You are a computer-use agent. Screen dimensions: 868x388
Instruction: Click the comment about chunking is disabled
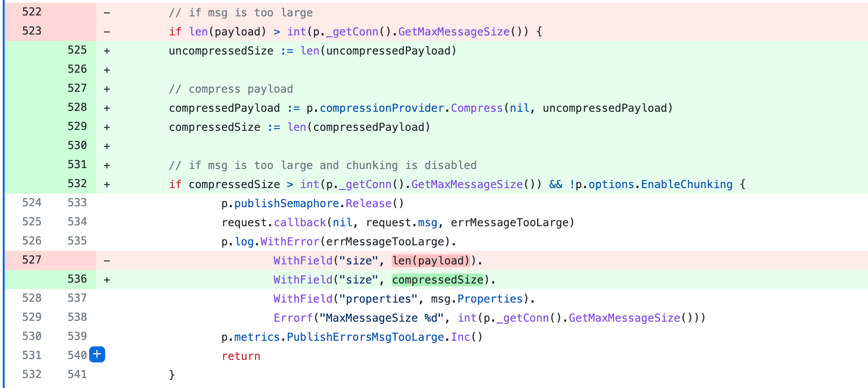click(323, 165)
